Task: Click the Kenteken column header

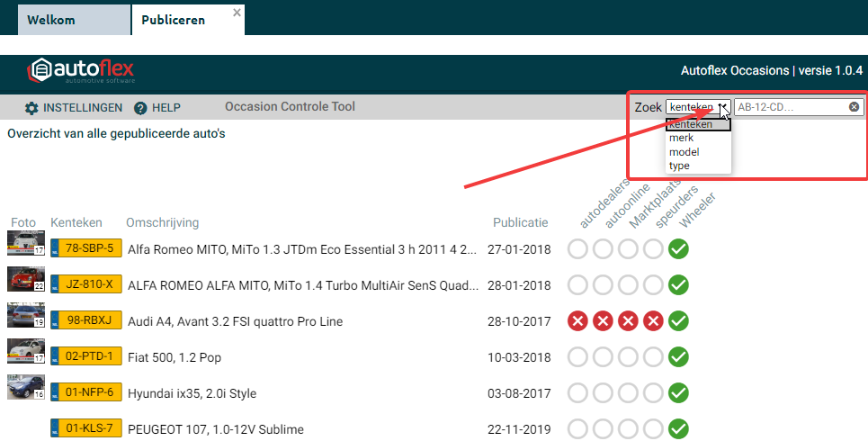Action: (x=76, y=222)
